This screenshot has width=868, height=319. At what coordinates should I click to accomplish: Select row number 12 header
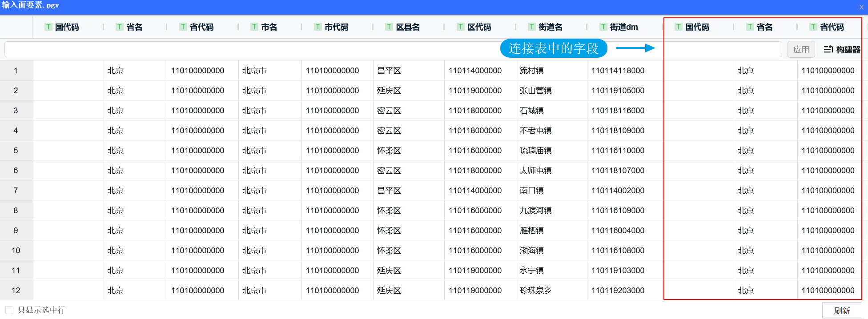tap(16, 291)
